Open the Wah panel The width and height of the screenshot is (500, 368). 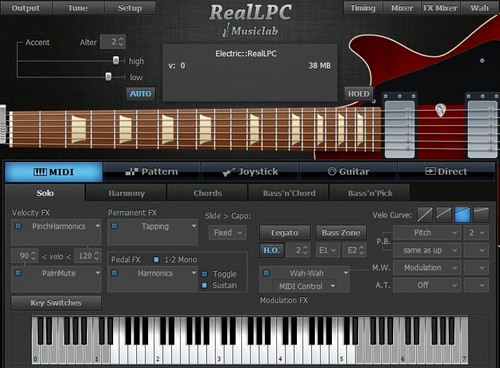click(480, 8)
